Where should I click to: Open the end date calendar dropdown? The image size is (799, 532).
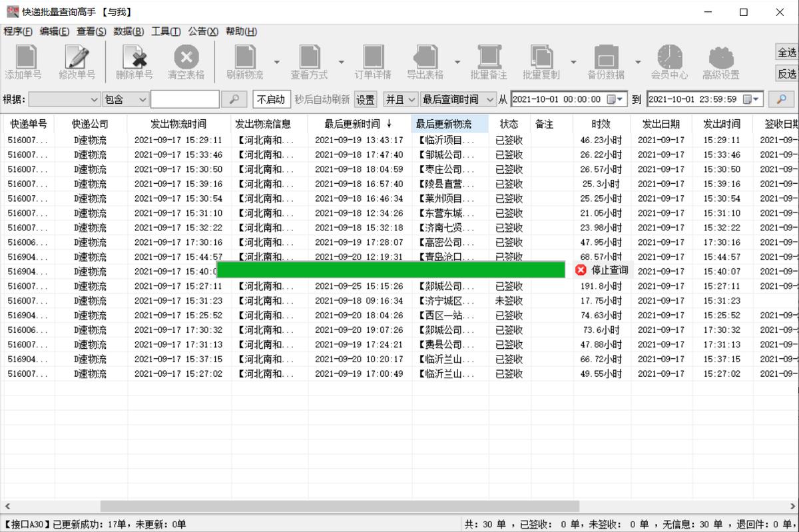[752, 99]
